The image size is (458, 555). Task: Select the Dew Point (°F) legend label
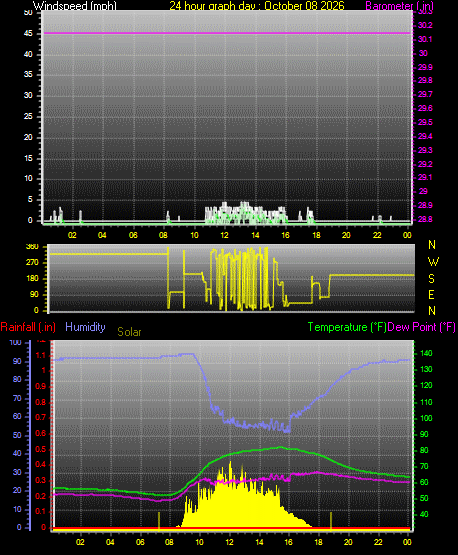[x=422, y=327]
